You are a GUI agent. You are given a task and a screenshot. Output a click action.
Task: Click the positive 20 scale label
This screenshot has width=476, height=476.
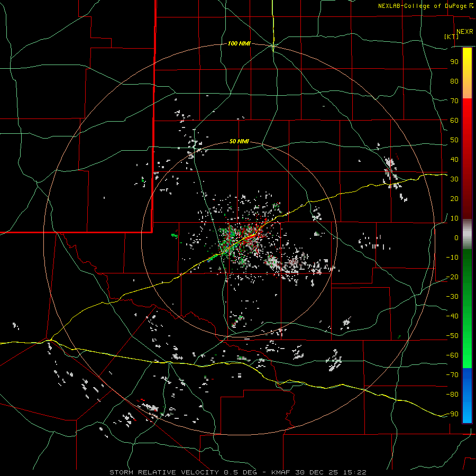454,198
